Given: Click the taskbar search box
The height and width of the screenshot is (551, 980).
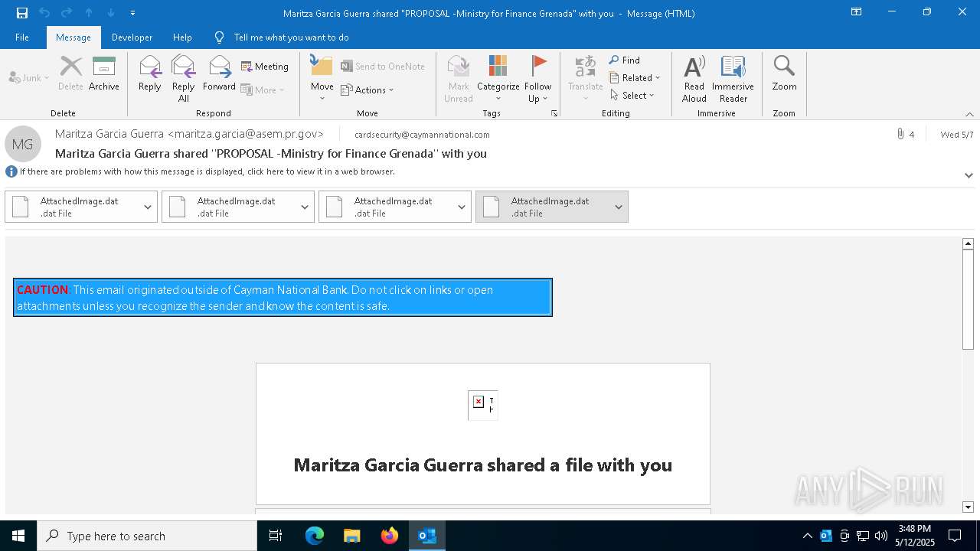Looking at the screenshot, I should (x=147, y=536).
